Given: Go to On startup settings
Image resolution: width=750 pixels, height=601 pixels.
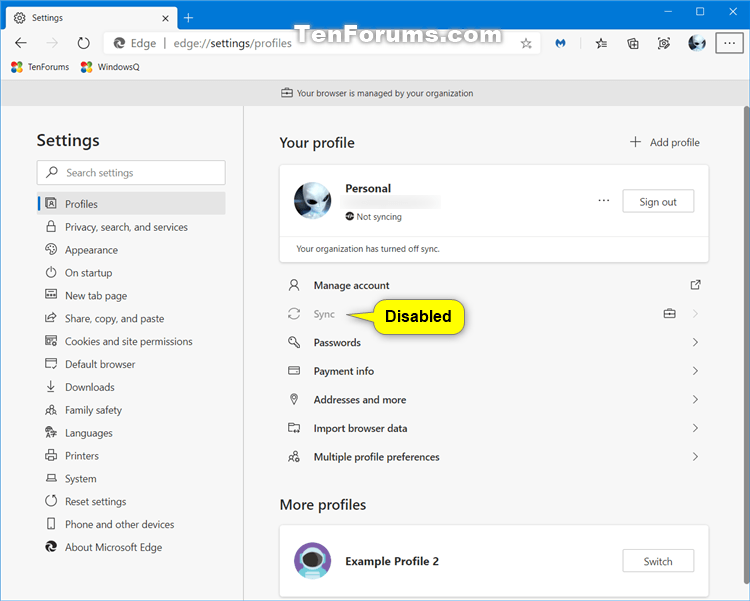Looking at the screenshot, I should tap(88, 273).
